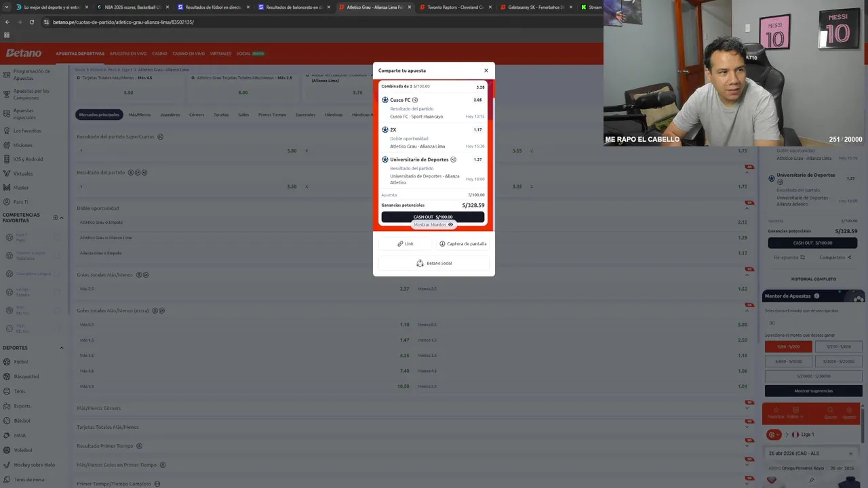Open iOS y Android phone icon

point(6,159)
